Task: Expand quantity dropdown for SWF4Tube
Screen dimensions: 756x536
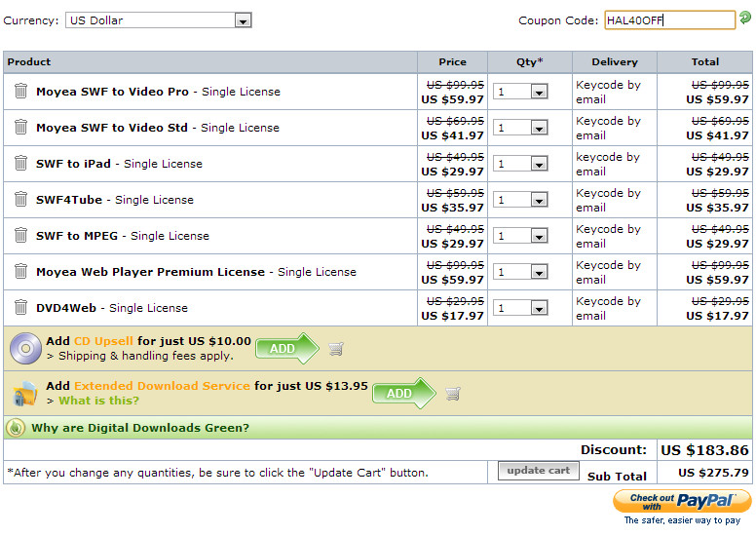Action: coord(520,199)
